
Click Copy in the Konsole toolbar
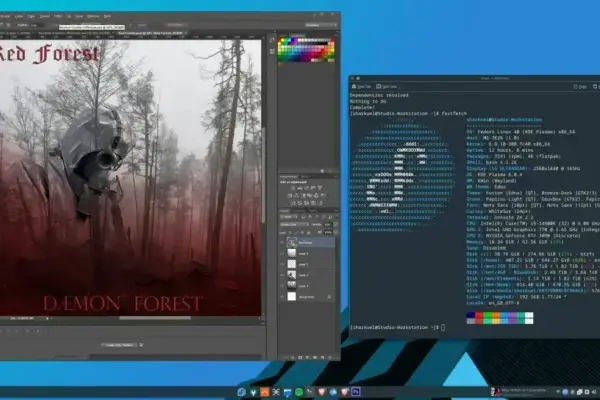pyautogui.click(x=580, y=87)
